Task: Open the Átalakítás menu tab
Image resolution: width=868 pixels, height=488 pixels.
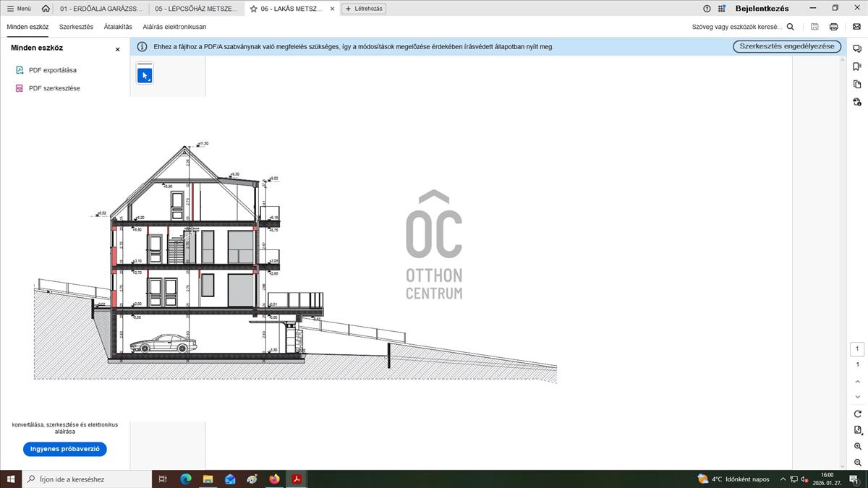Action: [x=118, y=27]
